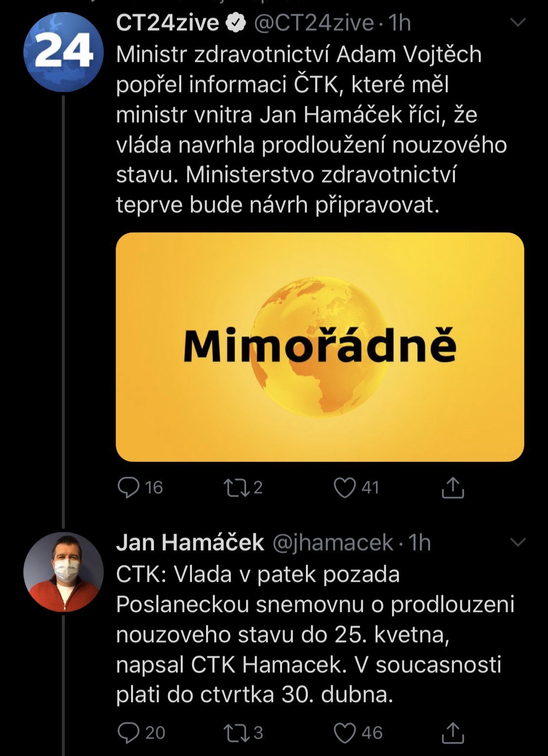Viewport: 548px width, 756px height.
Task: Share Jan Hamáček's tweet
Action: click(x=453, y=733)
